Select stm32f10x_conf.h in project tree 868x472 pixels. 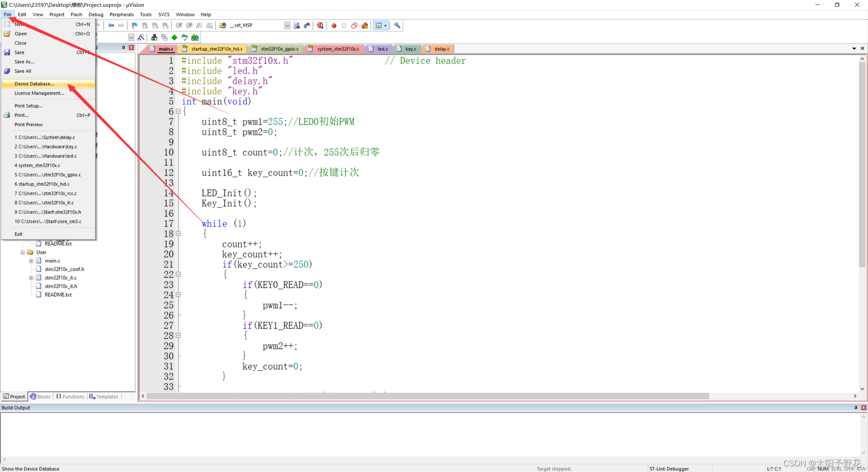[64, 269]
